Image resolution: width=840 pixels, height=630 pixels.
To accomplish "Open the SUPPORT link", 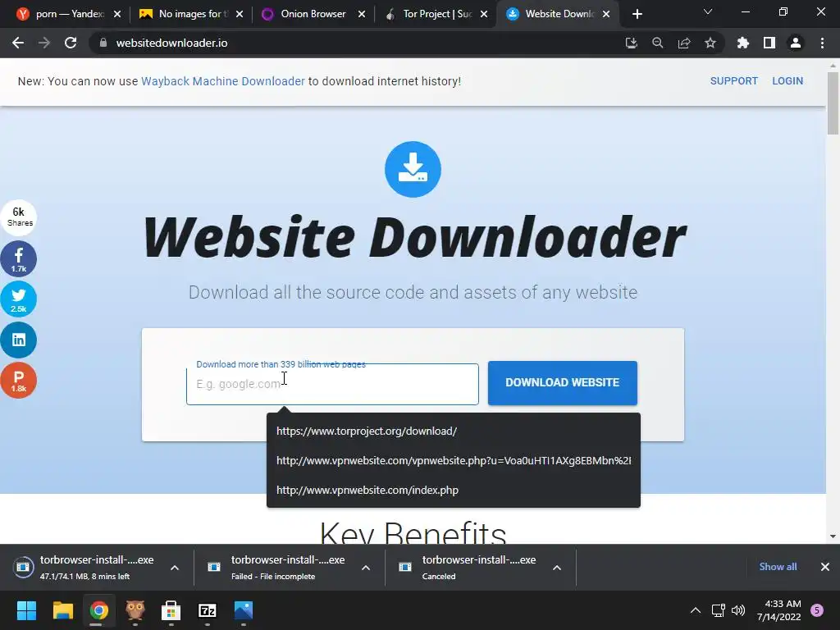I will coord(734,81).
